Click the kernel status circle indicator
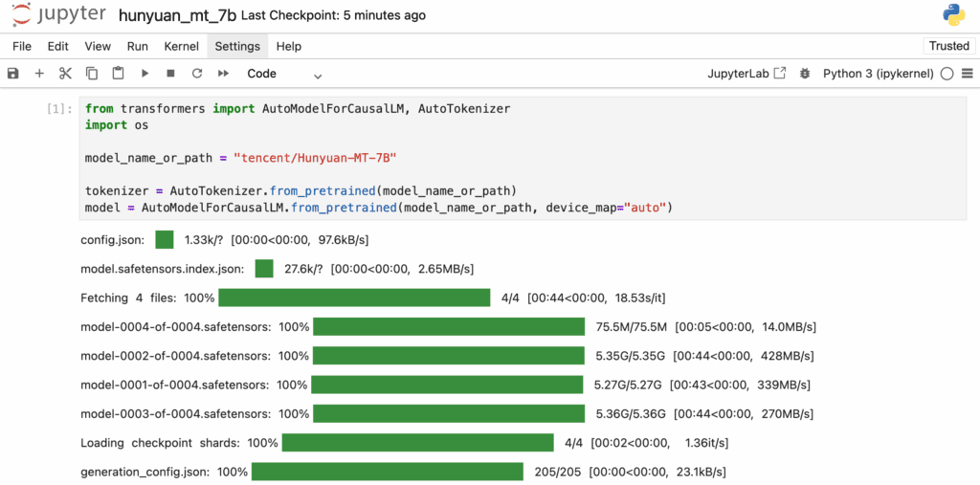Screen dimensions: 980x485 [x=947, y=74]
